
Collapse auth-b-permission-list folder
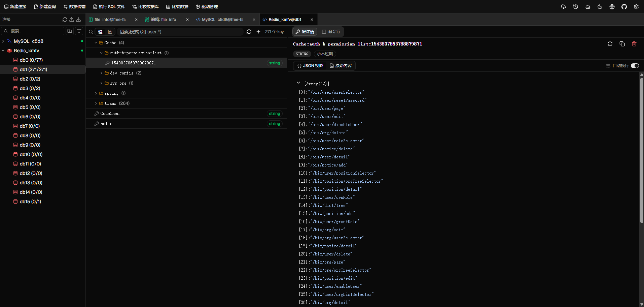tap(101, 53)
